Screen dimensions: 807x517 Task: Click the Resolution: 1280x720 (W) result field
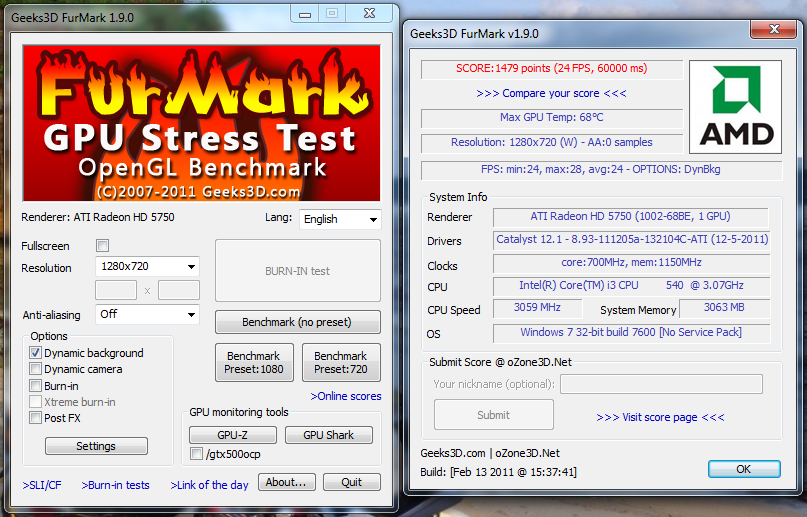552,142
